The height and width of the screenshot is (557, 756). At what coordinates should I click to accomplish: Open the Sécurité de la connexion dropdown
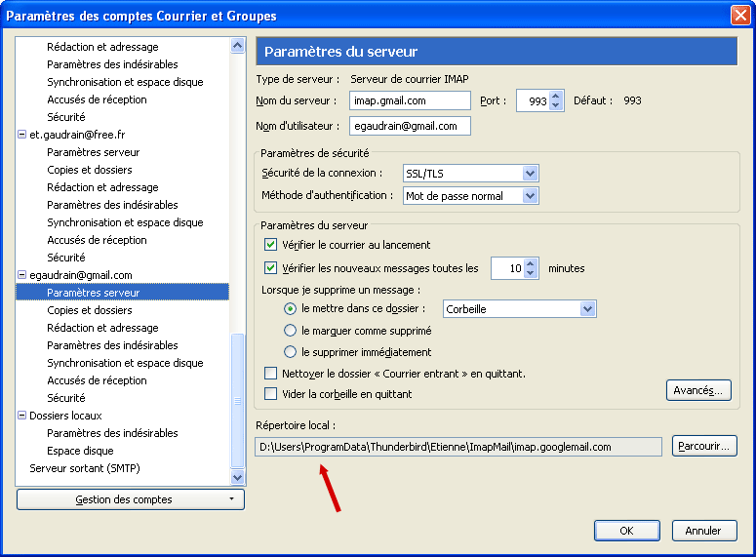[530, 174]
